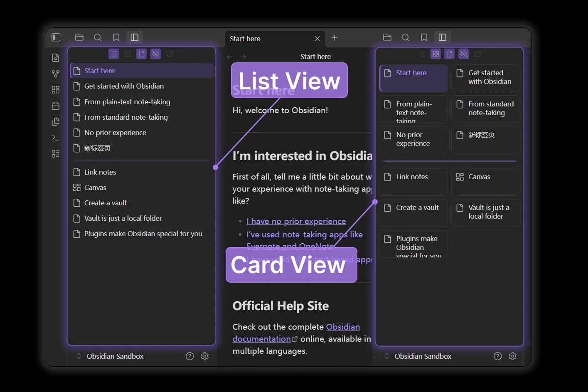Open 'Start here' row in list view
The image size is (588, 392).
(x=142, y=71)
